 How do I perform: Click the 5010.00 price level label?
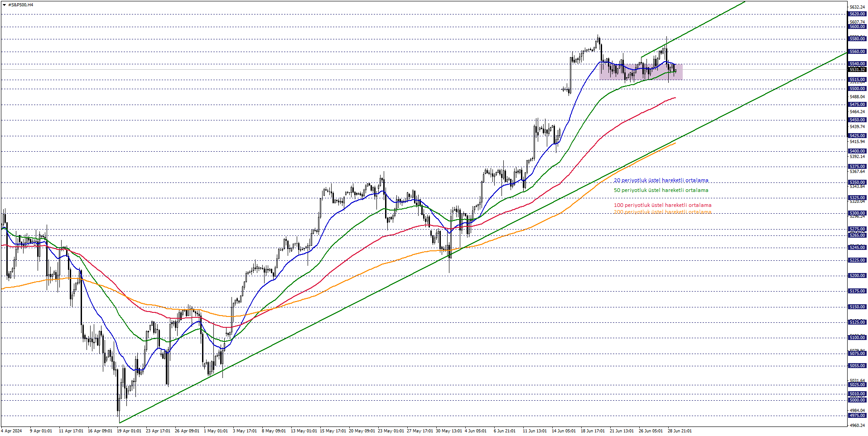click(857, 394)
